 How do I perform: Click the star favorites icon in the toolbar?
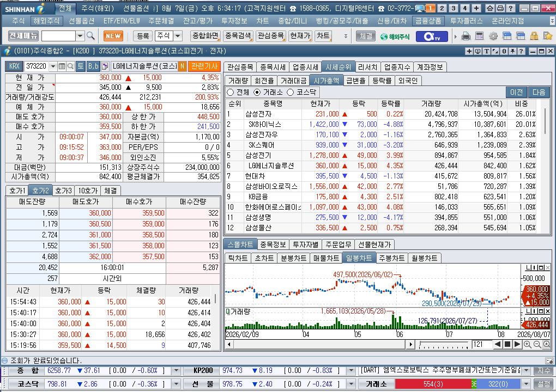coord(548,36)
